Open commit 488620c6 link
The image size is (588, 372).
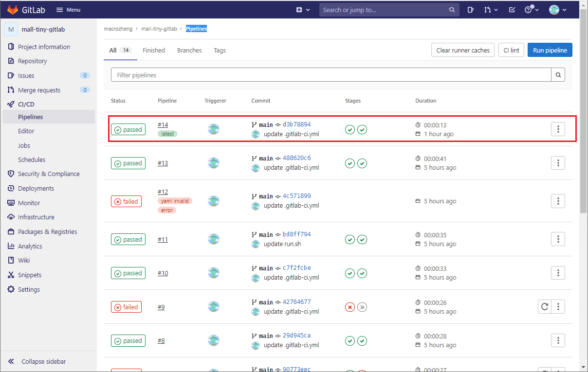pyautogui.click(x=296, y=158)
